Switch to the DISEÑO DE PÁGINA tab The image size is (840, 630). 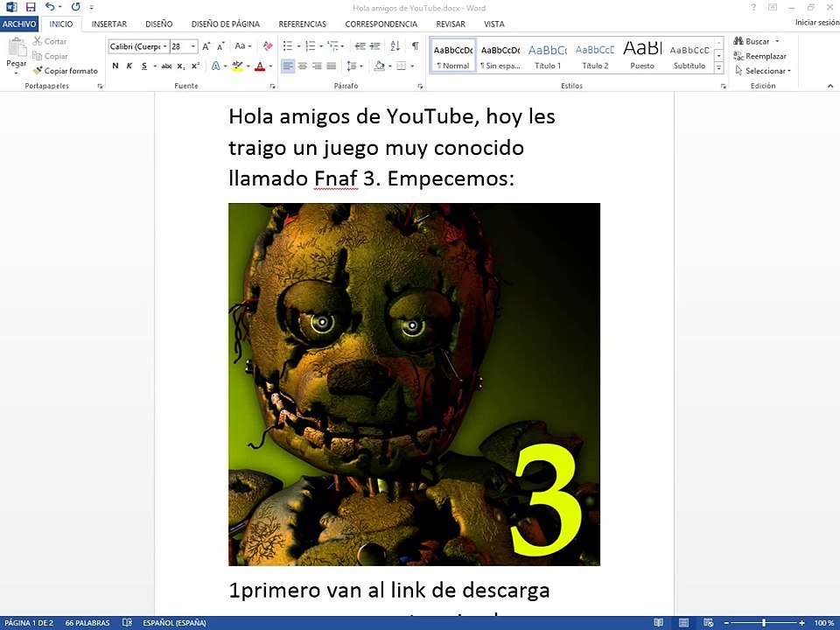226,24
